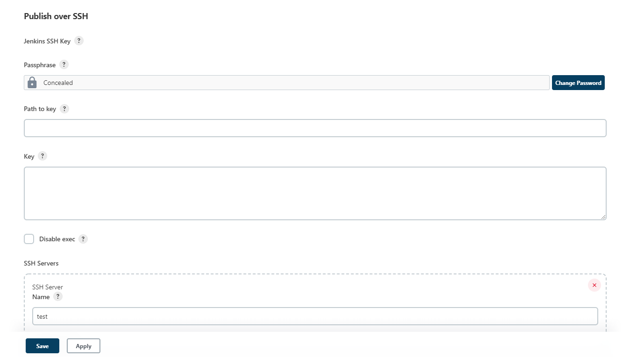The height and width of the screenshot is (357, 644).
Task: Click the Publish over SSH heading
Action: (x=56, y=16)
